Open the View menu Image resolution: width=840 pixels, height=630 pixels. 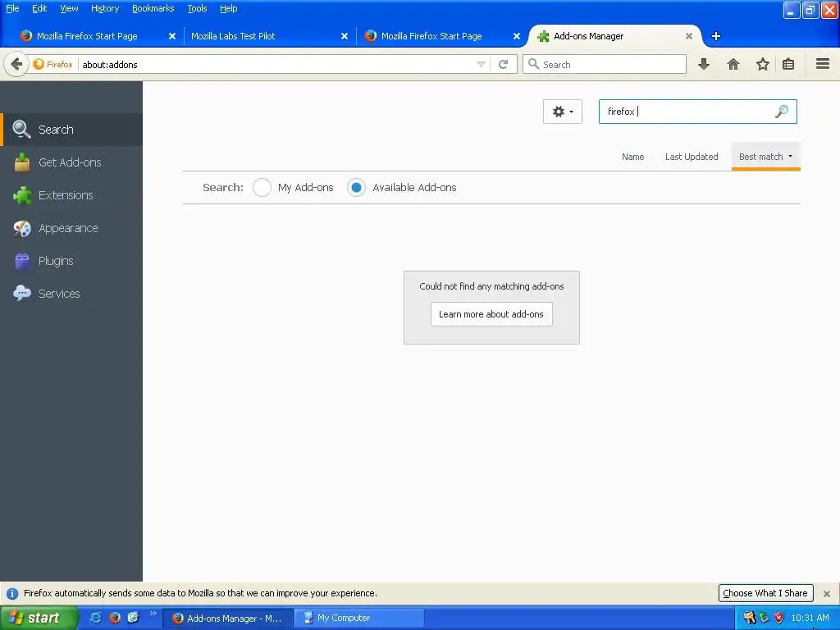69,8
